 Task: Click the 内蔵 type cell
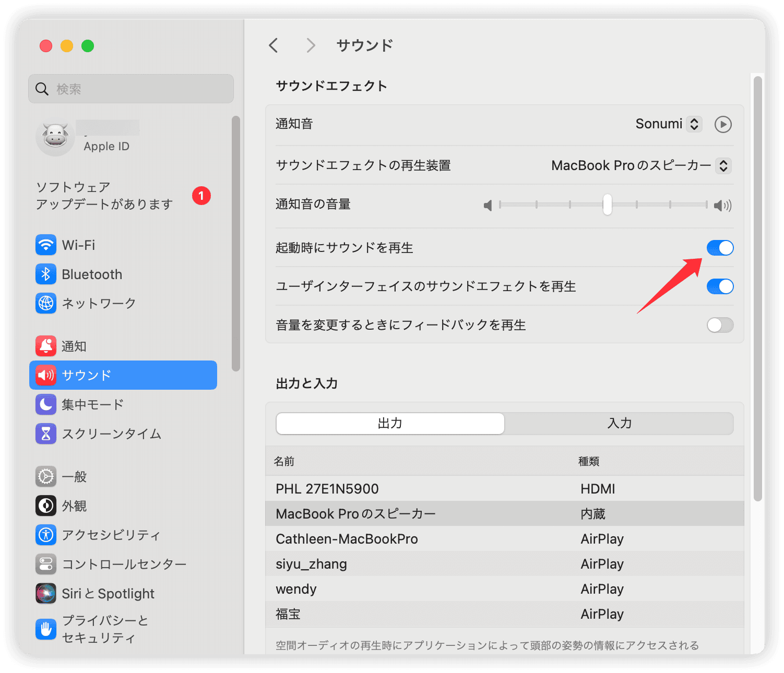pyautogui.click(x=593, y=514)
